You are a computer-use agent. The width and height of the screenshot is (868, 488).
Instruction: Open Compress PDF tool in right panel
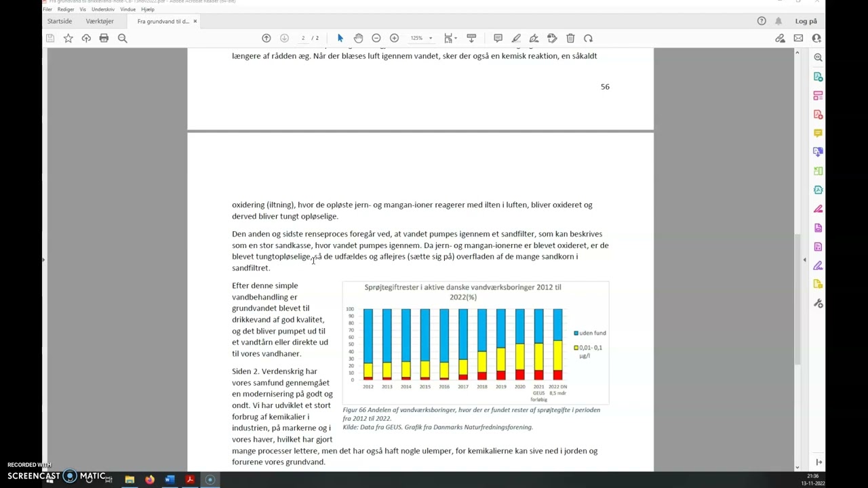(818, 190)
